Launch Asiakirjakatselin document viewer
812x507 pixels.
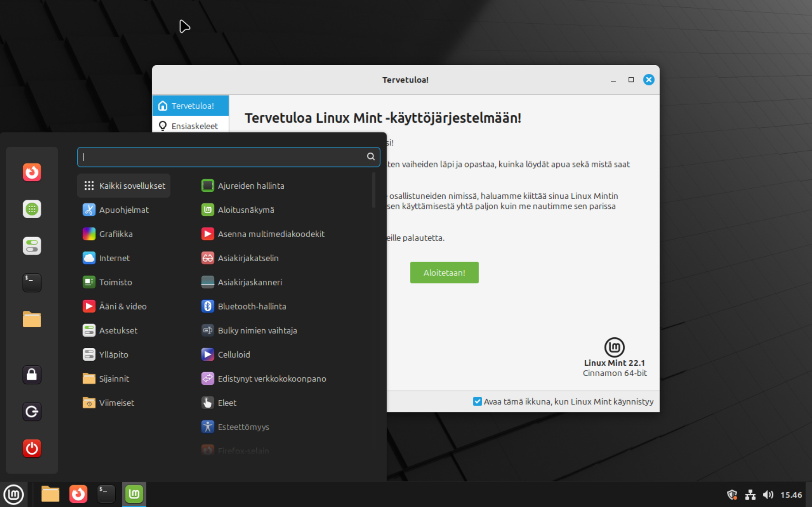pos(284,258)
